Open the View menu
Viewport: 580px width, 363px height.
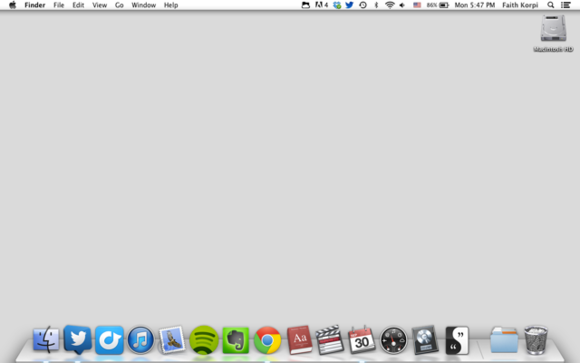100,5
